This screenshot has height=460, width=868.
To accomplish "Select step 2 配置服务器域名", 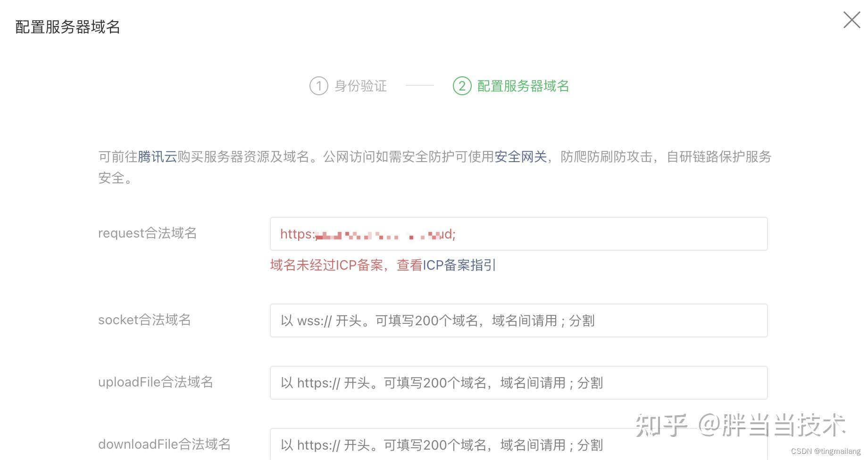I will tap(511, 86).
